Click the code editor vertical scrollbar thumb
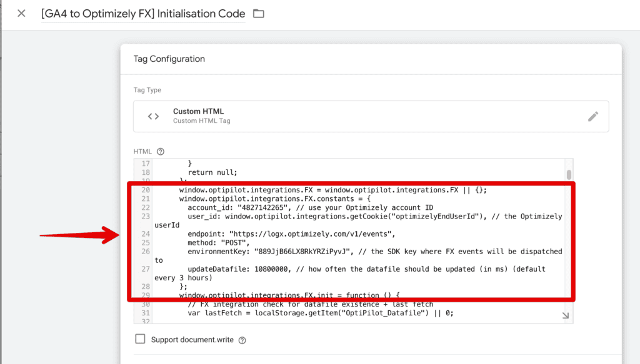The width and height of the screenshot is (640, 364). [569, 174]
